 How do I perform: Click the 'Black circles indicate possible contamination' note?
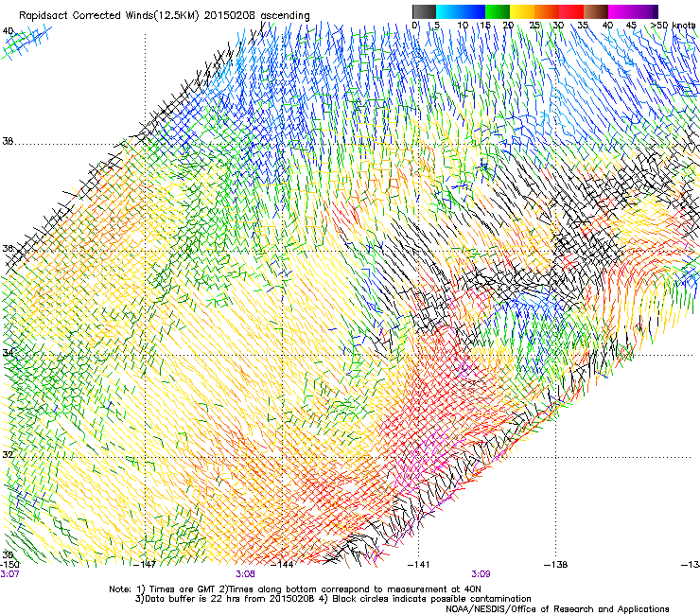click(x=431, y=599)
